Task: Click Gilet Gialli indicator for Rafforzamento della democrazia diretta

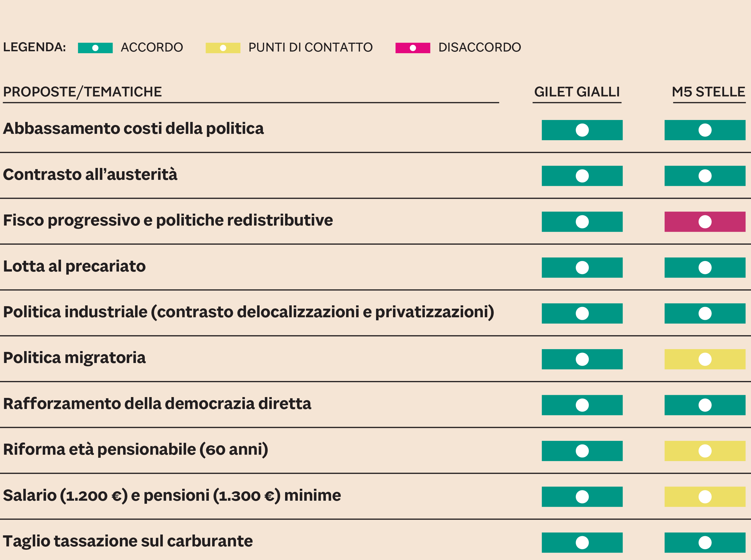Action: (x=582, y=405)
